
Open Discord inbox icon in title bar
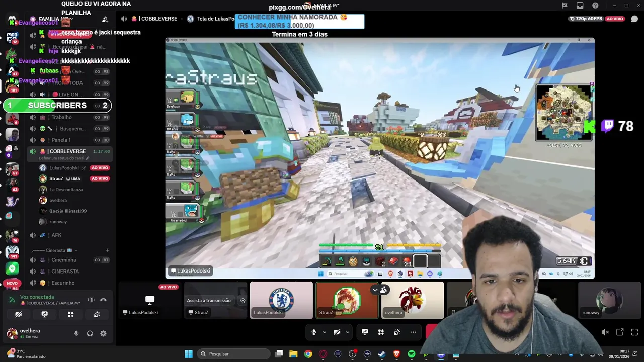580,6
